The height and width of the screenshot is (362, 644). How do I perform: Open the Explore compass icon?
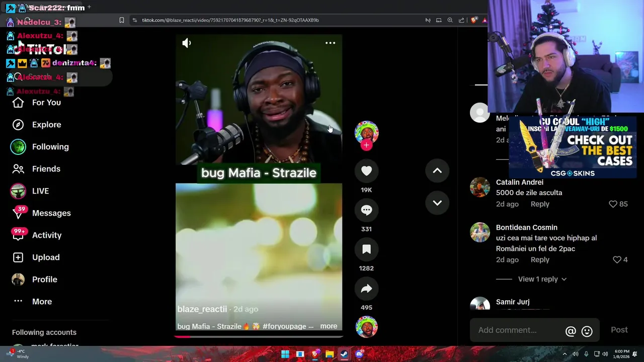pos(18,125)
